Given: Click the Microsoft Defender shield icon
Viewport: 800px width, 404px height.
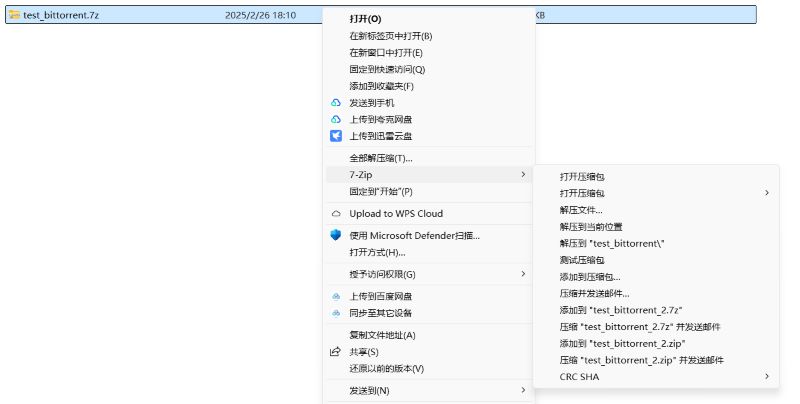Looking at the screenshot, I should (336, 235).
